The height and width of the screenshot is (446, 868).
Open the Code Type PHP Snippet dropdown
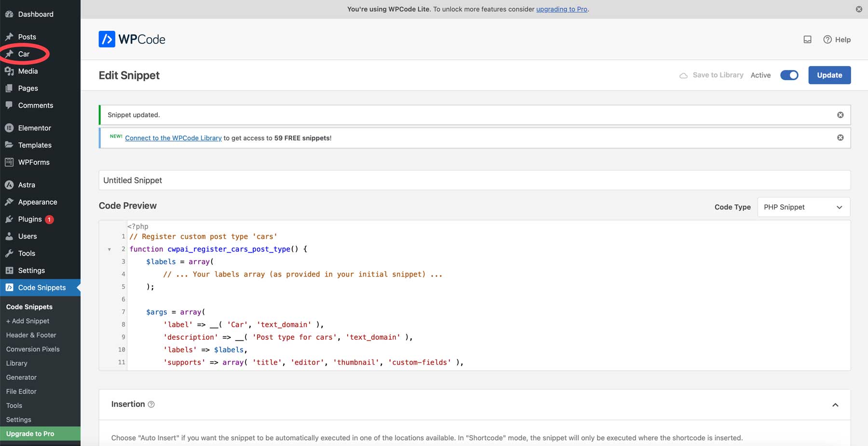803,207
